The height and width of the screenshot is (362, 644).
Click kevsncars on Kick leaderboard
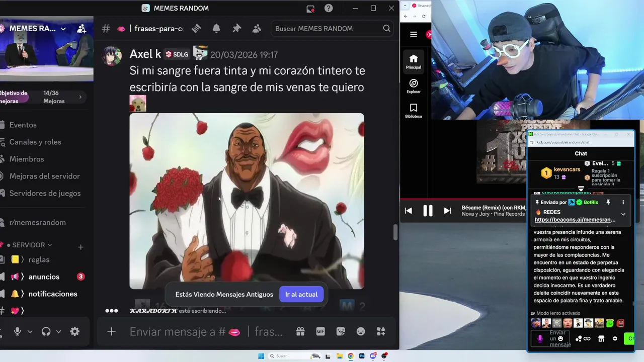pos(567,169)
